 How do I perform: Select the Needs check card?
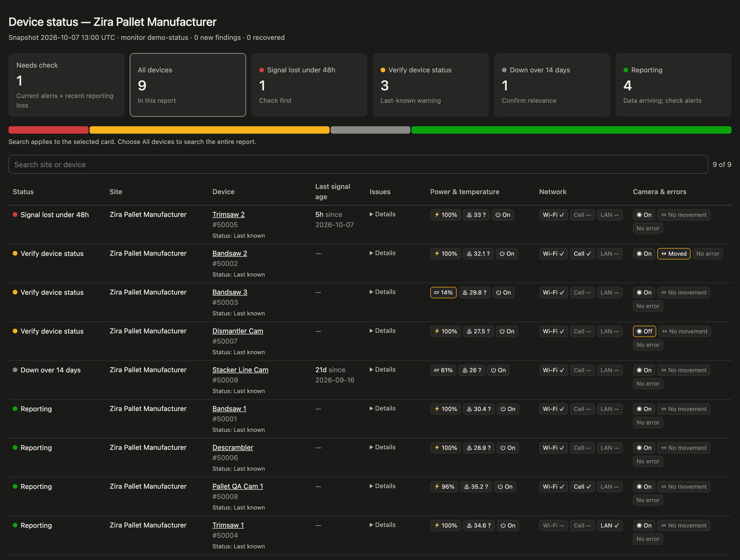pyautogui.click(x=66, y=85)
